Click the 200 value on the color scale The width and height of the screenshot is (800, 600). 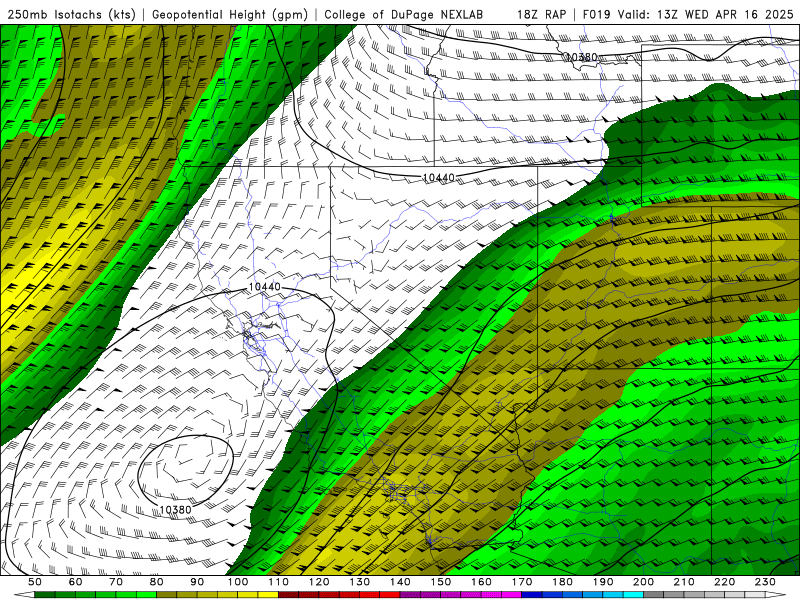(643, 582)
